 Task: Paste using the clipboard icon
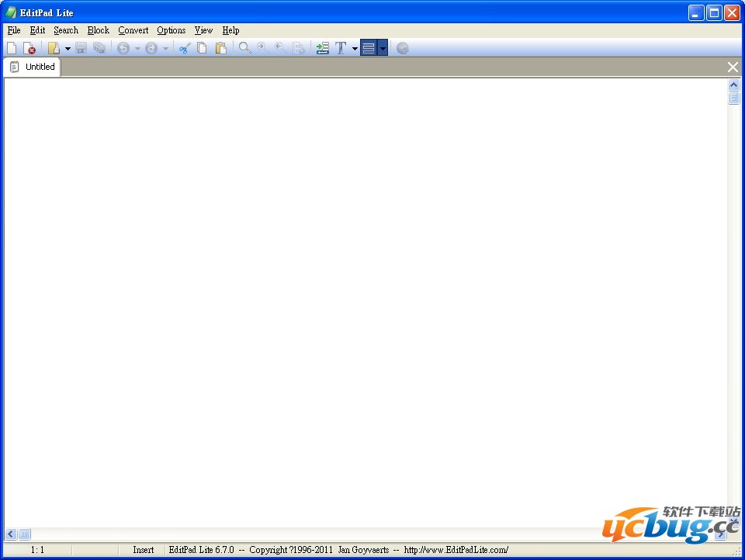tap(220, 48)
